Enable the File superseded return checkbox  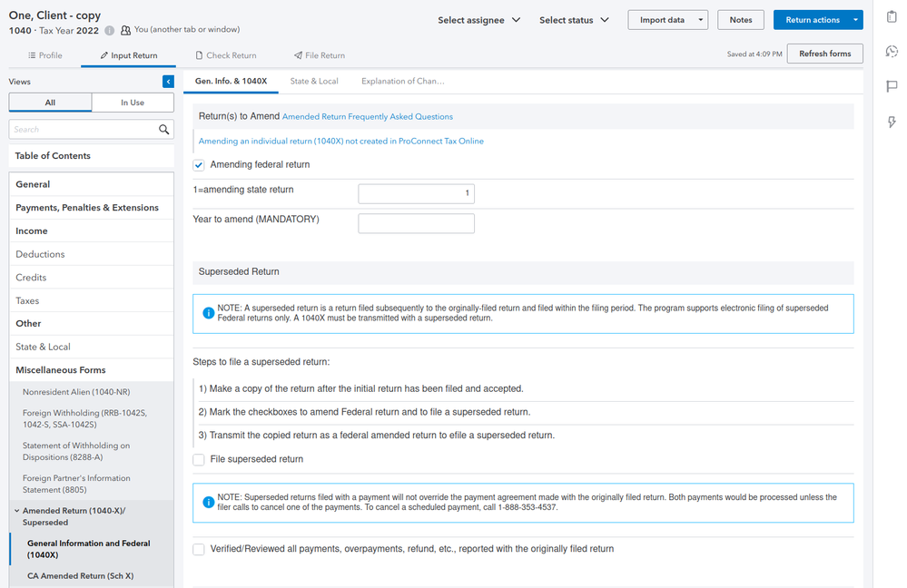pos(199,459)
